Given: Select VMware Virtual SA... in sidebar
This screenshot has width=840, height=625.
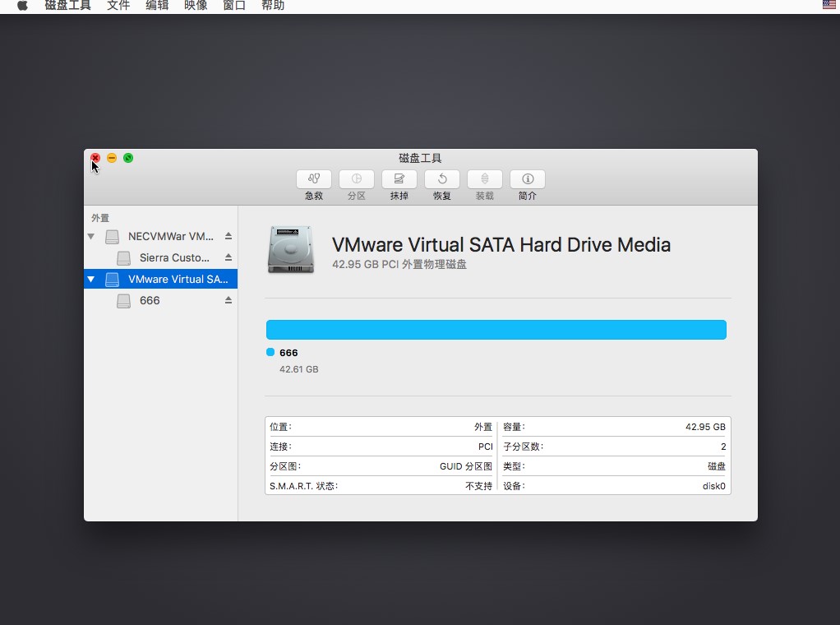Looking at the screenshot, I should (161, 280).
